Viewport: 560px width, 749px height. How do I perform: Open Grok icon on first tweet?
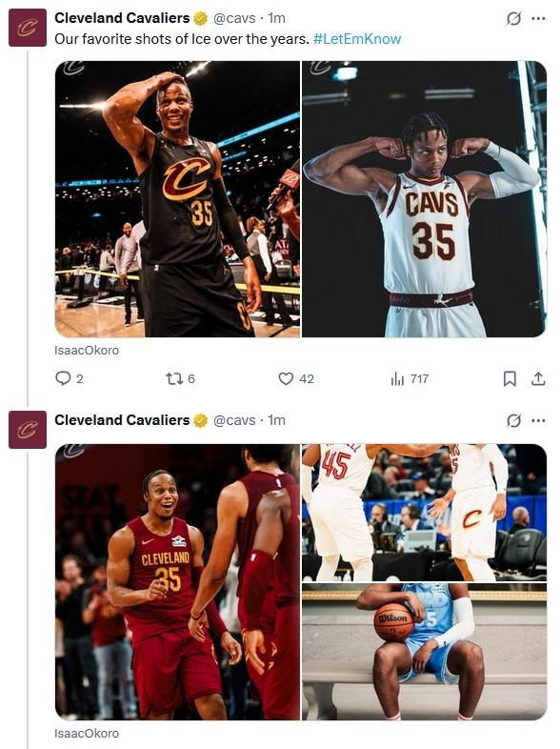tap(513, 19)
